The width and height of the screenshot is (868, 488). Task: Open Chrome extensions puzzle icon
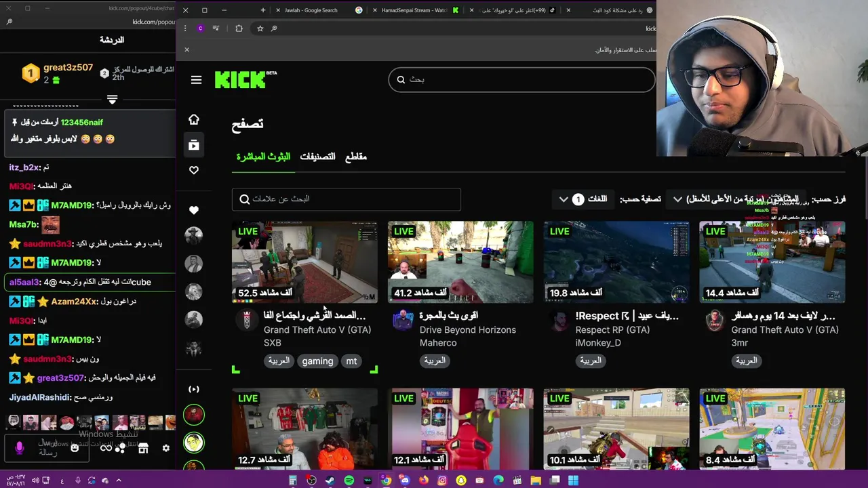[239, 28]
